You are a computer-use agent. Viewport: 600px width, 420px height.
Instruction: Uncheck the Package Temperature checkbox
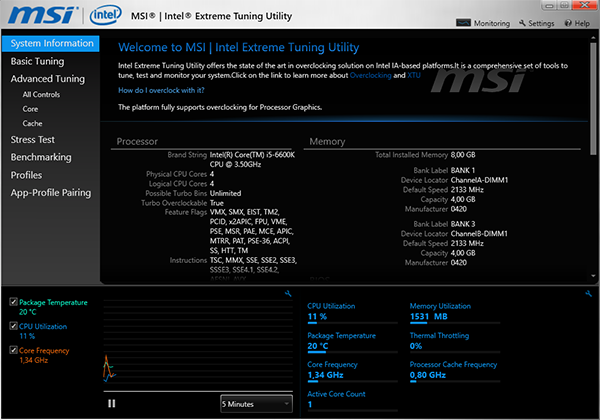click(x=13, y=302)
